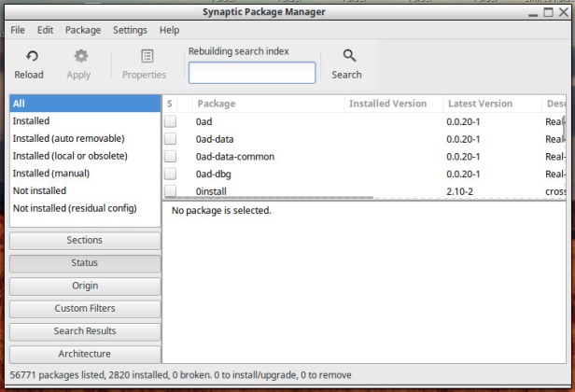Close the Synaptic Package Manager window
575x392 pixels.
click(561, 12)
